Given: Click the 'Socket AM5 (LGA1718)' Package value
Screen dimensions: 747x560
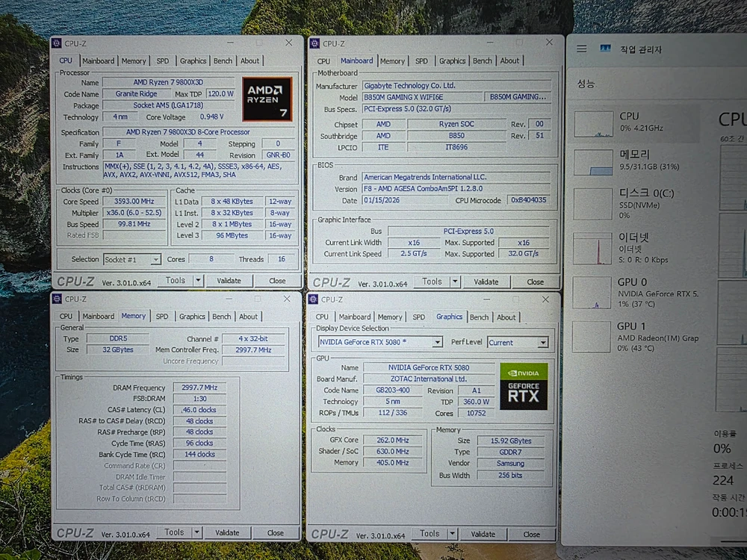Looking at the screenshot, I should (168, 105).
